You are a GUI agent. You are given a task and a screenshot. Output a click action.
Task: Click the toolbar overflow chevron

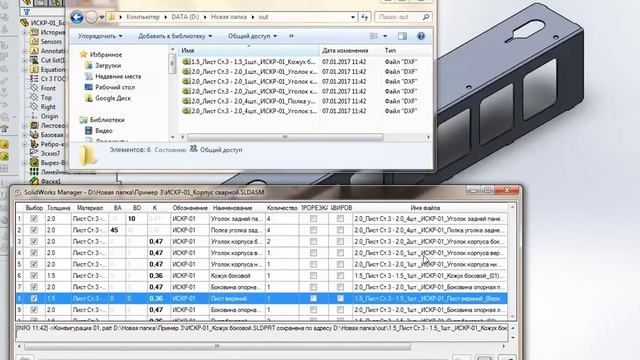(x=291, y=36)
